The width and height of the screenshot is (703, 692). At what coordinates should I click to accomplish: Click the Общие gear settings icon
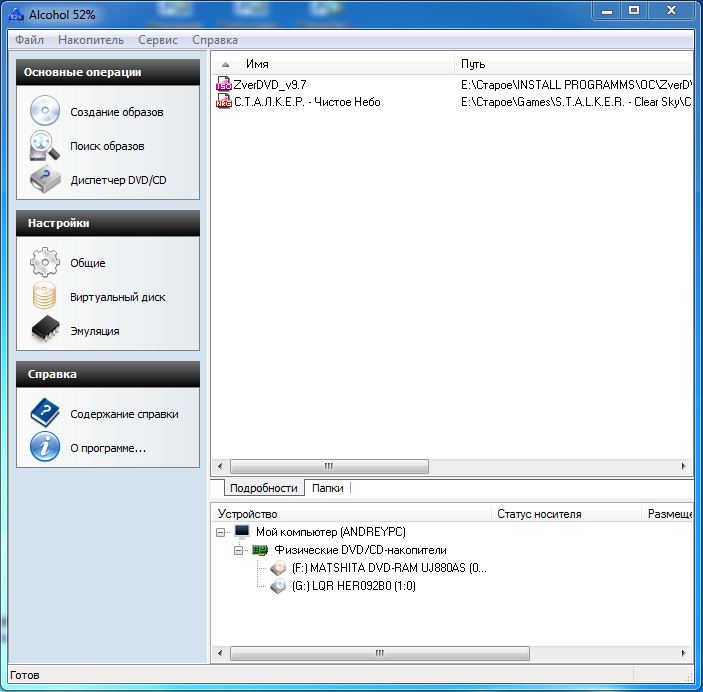tap(44, 263)
